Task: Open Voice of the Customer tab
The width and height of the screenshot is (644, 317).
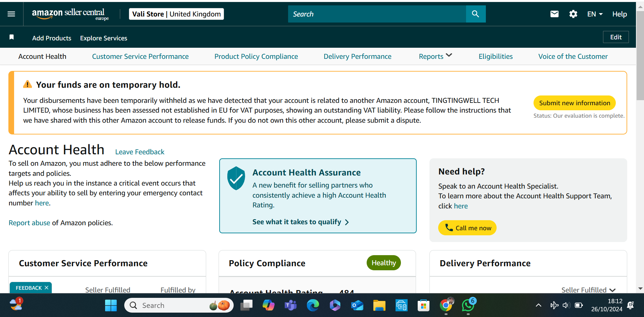Action: pyautogui.click(x=573, y=56)
